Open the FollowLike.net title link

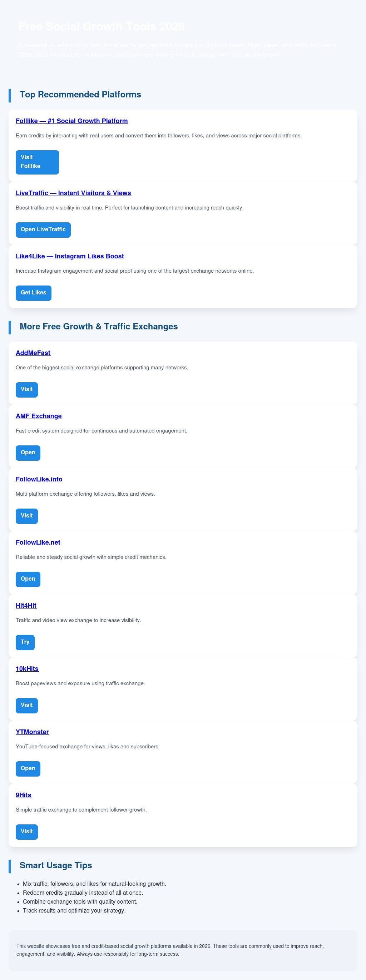coord(38,542)
